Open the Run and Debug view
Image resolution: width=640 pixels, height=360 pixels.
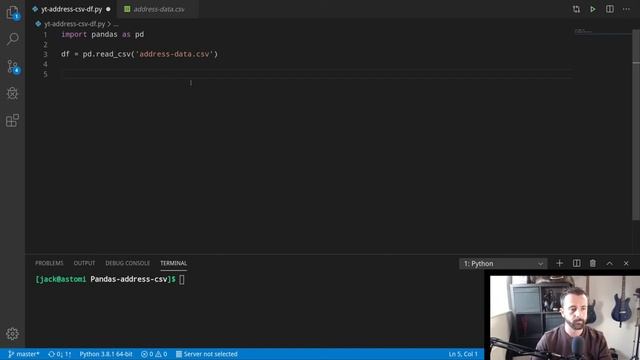pyautogui.click(x=13, y=93)
